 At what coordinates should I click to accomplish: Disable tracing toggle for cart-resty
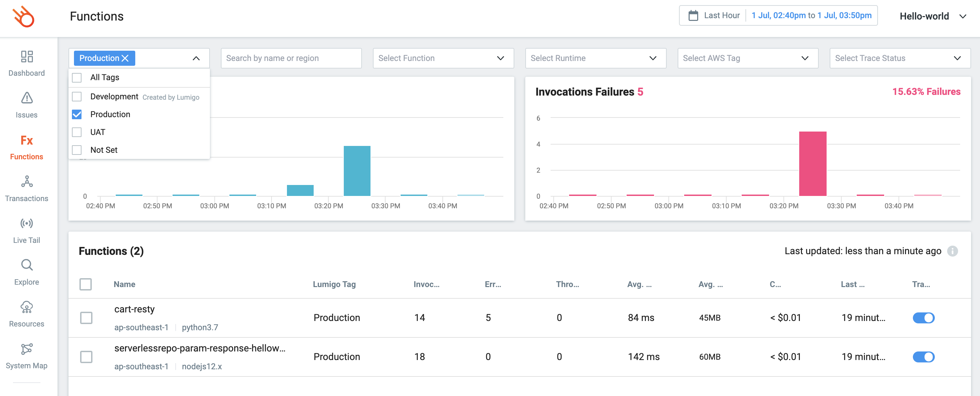click(923, 318)
